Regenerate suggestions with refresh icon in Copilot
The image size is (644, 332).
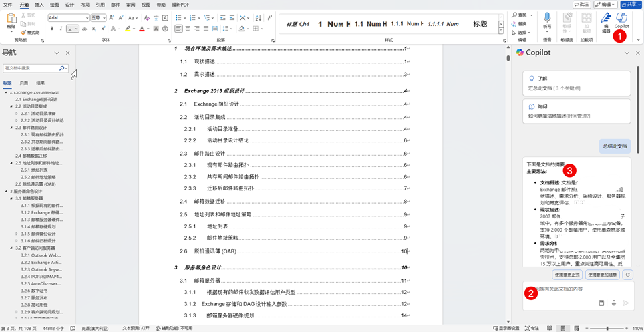click(x=627, y=275)
